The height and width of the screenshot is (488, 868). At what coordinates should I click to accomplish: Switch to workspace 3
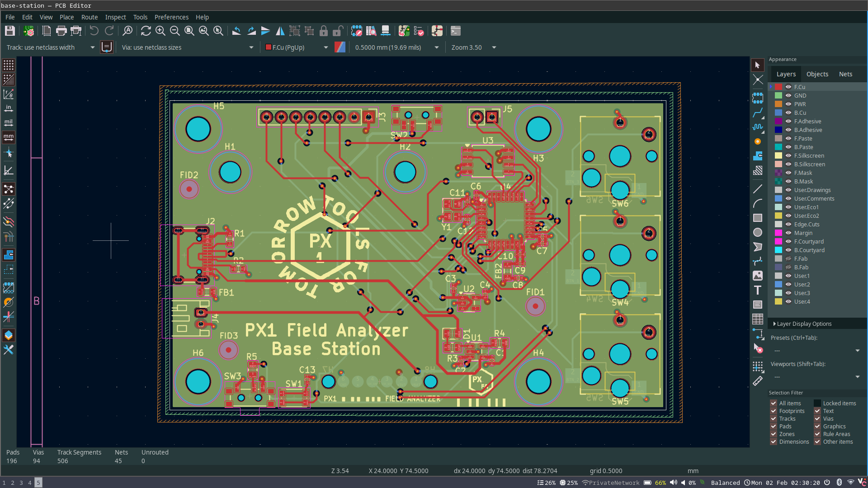click(x=21, y=483)
